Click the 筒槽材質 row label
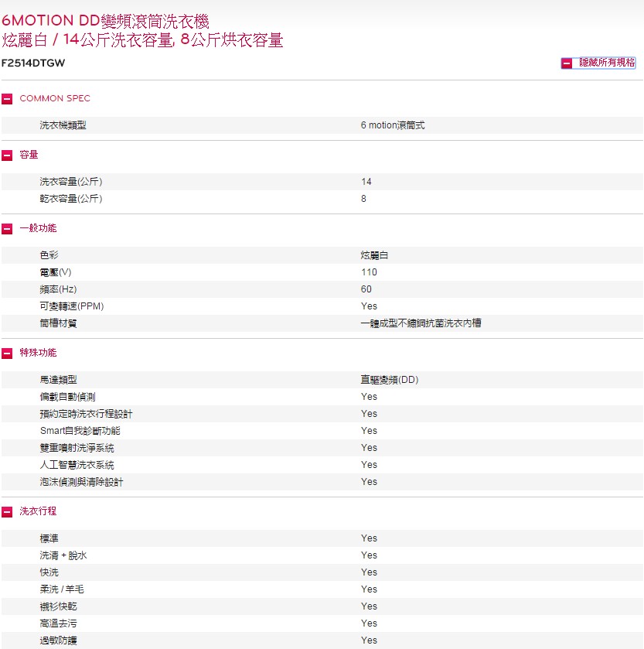This screenshot has width=644, height=649. pyautogui.click(x=58, y=323)
